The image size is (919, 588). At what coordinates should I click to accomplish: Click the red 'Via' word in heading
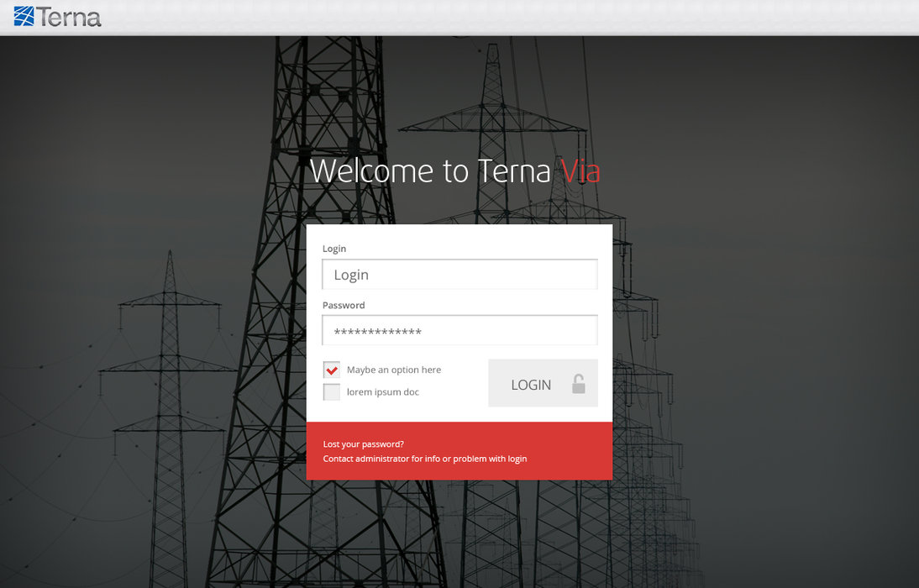[x=580, y=171]
